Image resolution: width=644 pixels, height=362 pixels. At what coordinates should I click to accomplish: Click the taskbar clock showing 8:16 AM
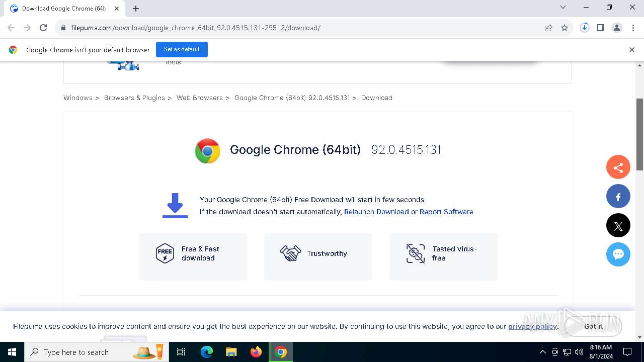(601, 352)
